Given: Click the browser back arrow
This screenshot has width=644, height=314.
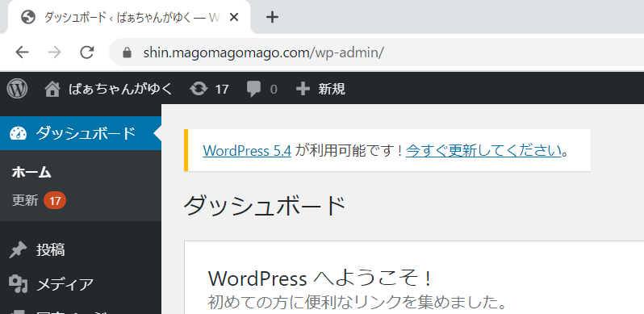Looking at the screenshot, I should pyautogui.click(x=22, y=52).
